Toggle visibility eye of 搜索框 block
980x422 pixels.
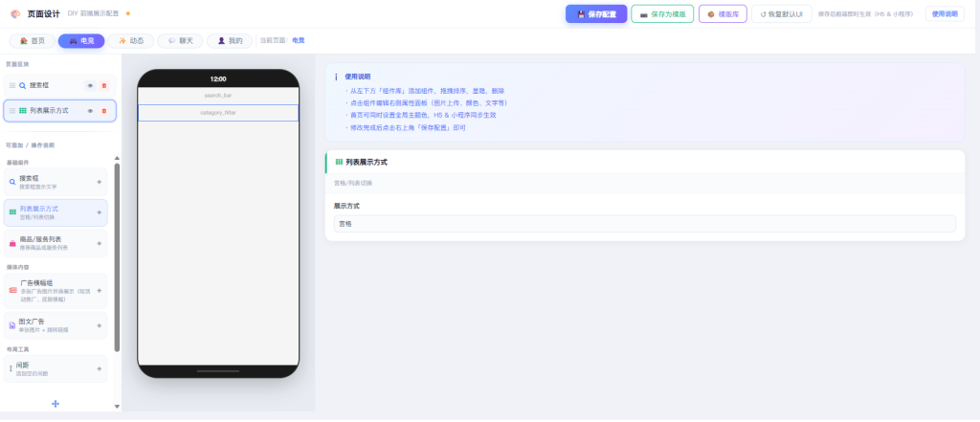coord(90,86)
